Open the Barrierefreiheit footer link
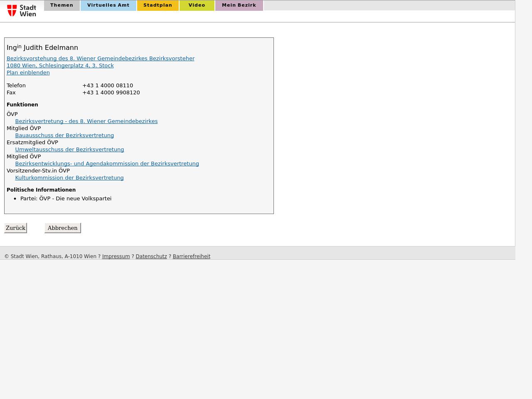Image resolution: width=532 pixels, height=399 pixels. pos(191,256)
